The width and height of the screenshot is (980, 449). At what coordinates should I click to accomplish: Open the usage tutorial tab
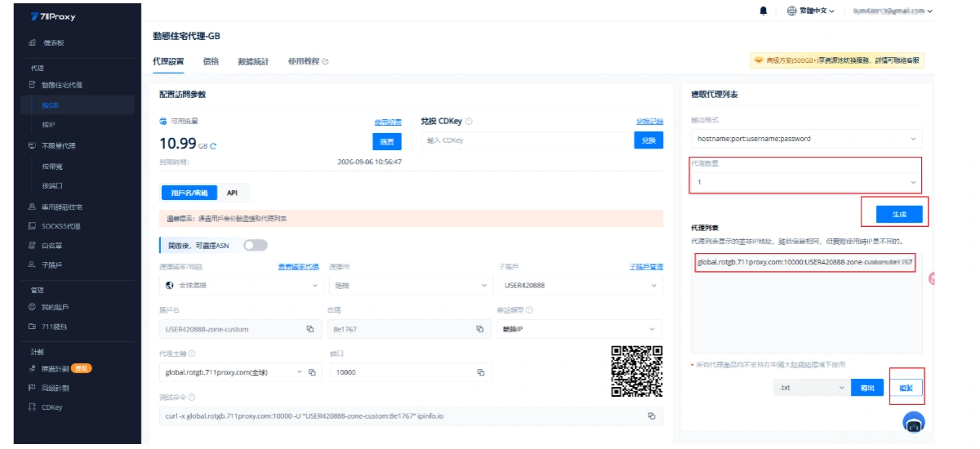(308, 61)
